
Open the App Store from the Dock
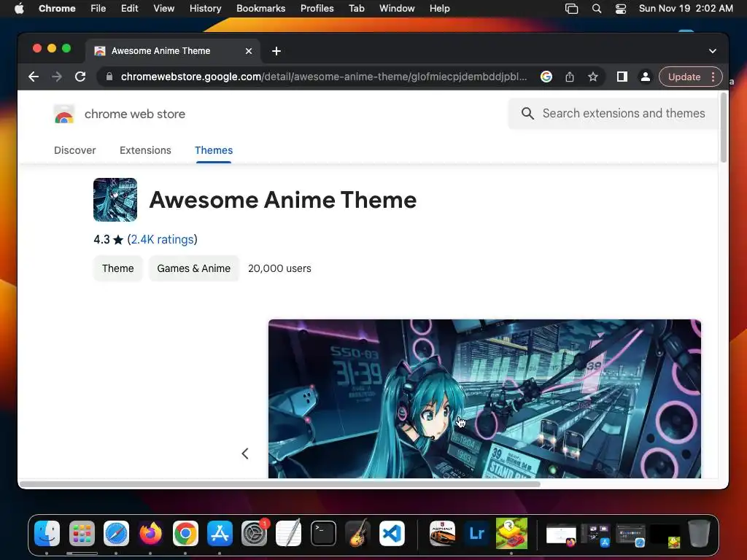click(x=220, y=534)
